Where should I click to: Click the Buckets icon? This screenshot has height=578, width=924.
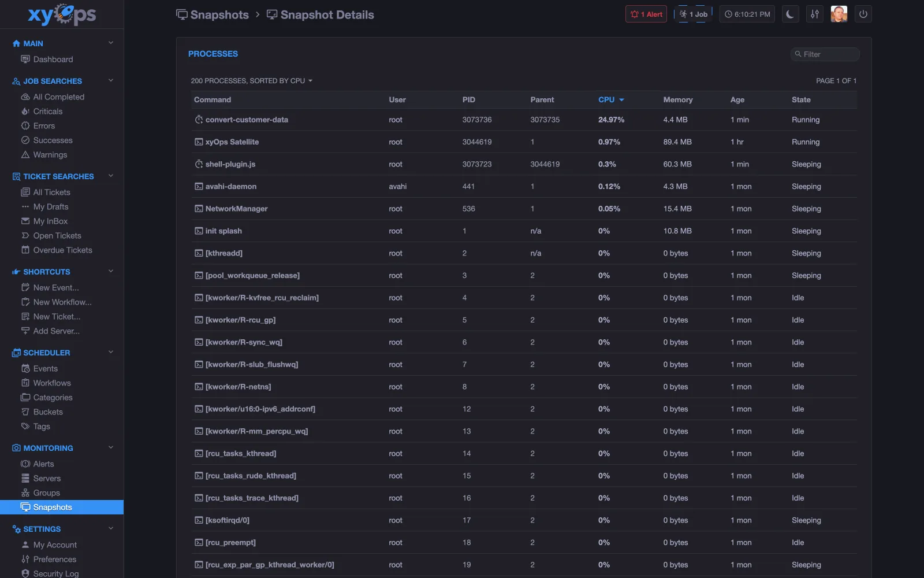(25, 412)
